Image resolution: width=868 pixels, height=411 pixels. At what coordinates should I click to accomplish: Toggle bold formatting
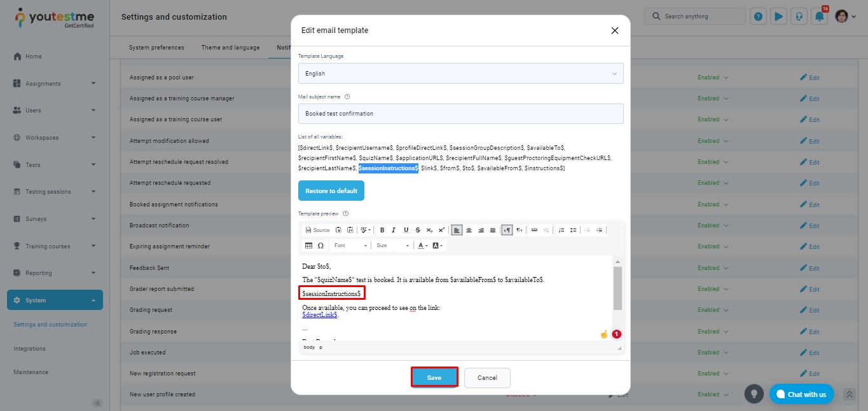click(382, 230)
